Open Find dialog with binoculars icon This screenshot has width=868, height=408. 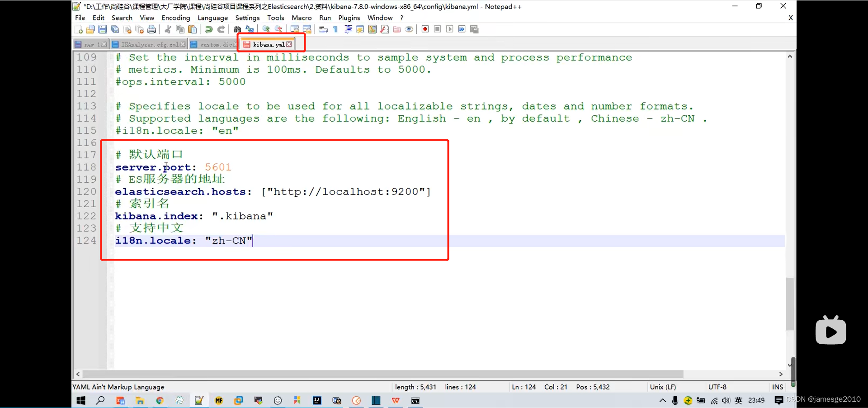[x=237, y=29]
